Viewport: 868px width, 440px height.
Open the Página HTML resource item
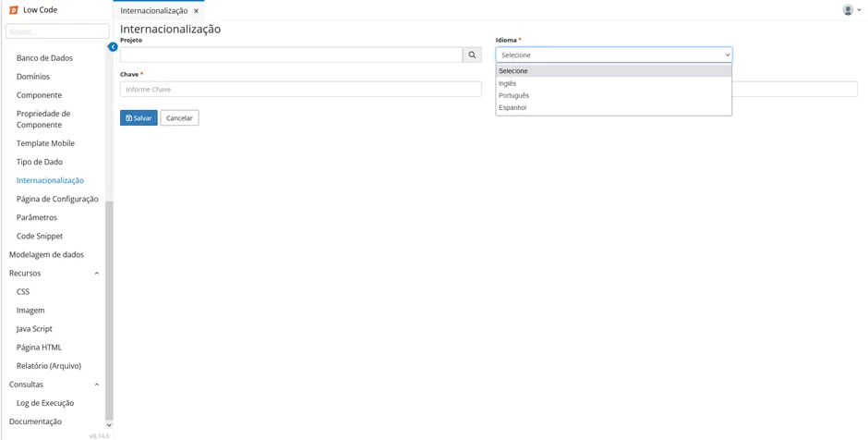point(39,348)
